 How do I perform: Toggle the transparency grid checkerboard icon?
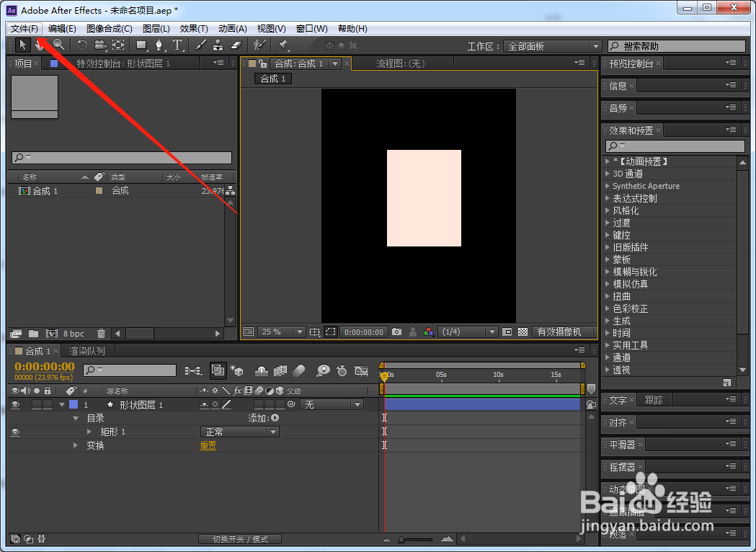522,332
